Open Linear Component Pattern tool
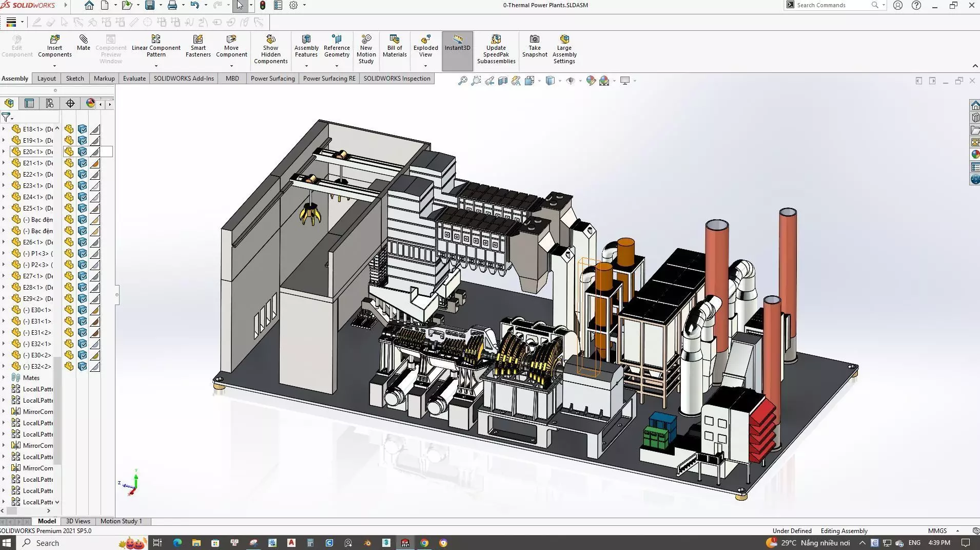 (x=156, y=46)
